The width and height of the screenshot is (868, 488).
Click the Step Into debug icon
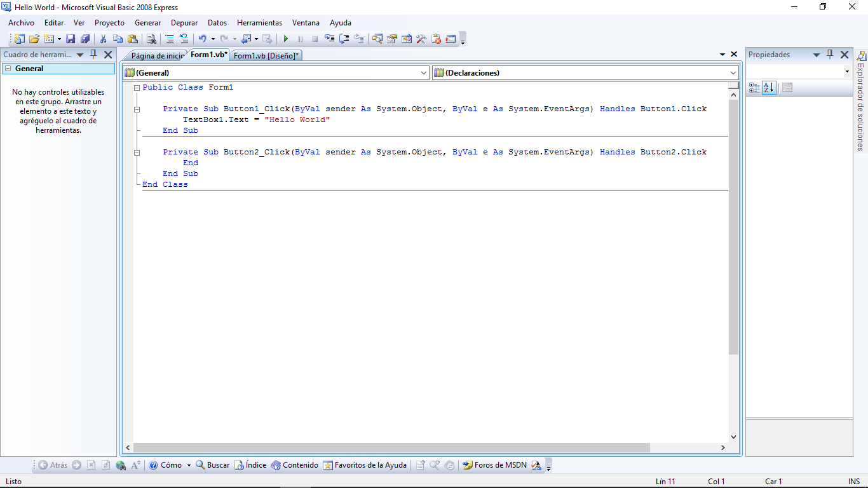[x=329, y=39]
